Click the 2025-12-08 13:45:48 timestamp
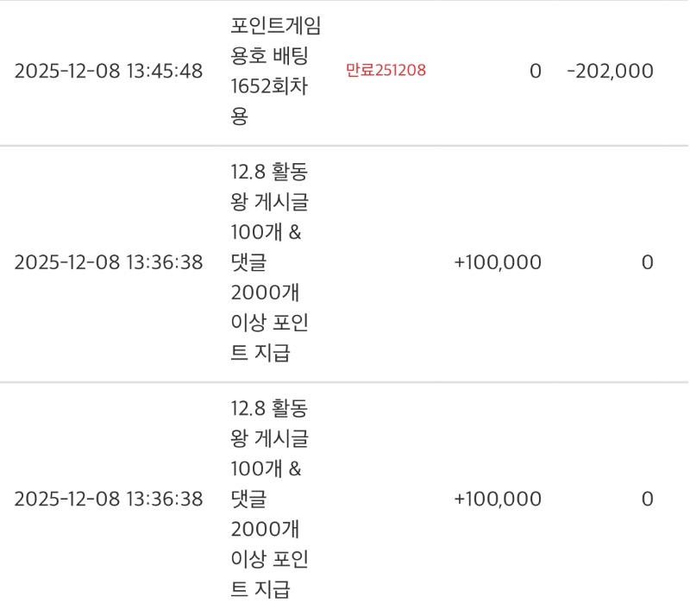Screen dimensions: 690x616 click(x=109, y=71)
